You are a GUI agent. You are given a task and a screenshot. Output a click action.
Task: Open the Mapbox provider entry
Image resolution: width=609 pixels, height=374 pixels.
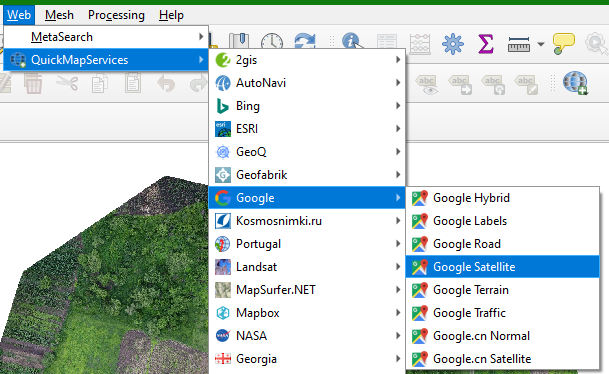[x=307, y=313]
